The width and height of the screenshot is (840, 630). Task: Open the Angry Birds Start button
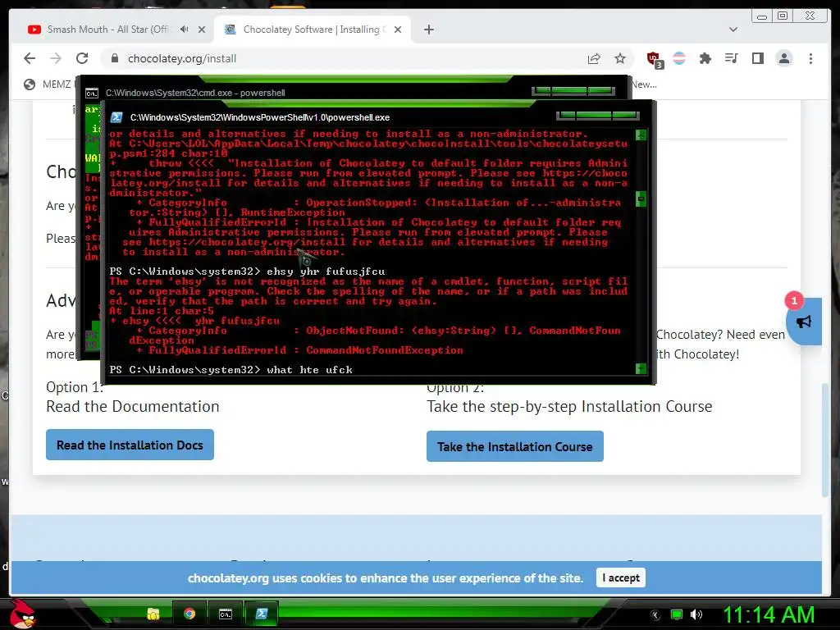coord(22,614)
